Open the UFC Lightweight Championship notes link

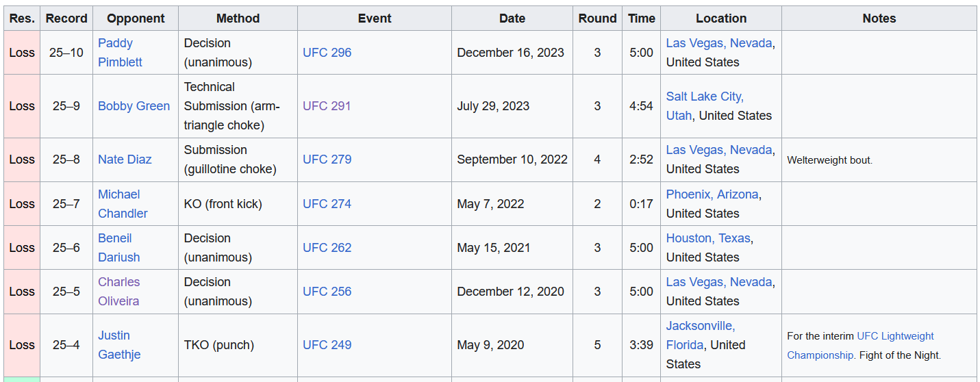tap(860, 346)
